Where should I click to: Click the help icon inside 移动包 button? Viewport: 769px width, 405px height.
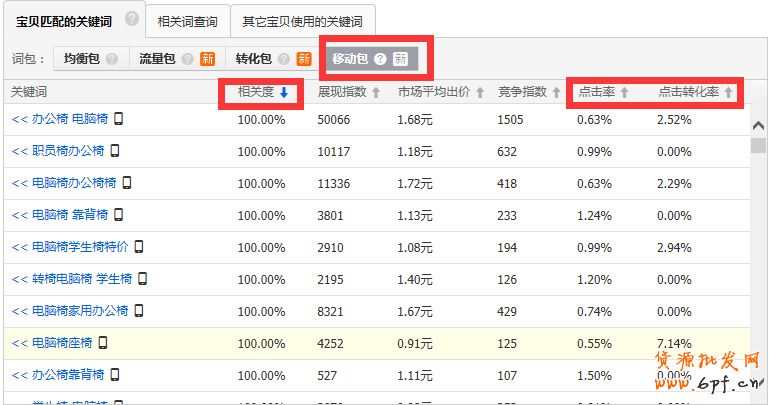pyautogui.click(x=380, y=59)
